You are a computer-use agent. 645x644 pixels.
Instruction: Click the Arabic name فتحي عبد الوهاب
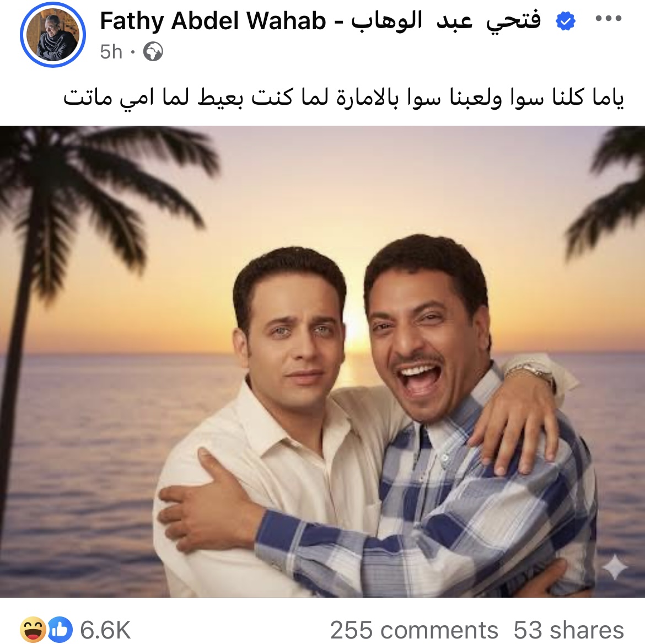point(445,20)
